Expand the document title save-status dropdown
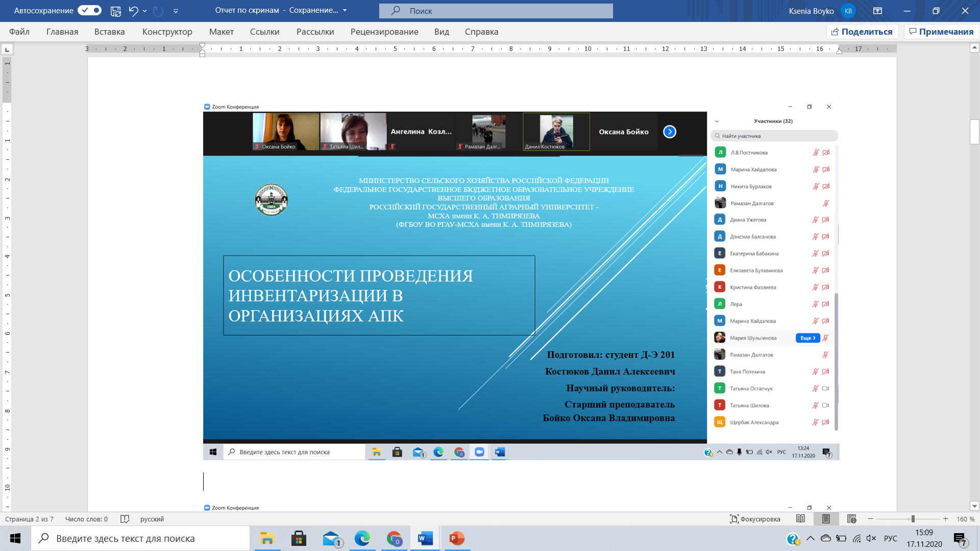Screen dimensions: 980x551 (345, 11)
